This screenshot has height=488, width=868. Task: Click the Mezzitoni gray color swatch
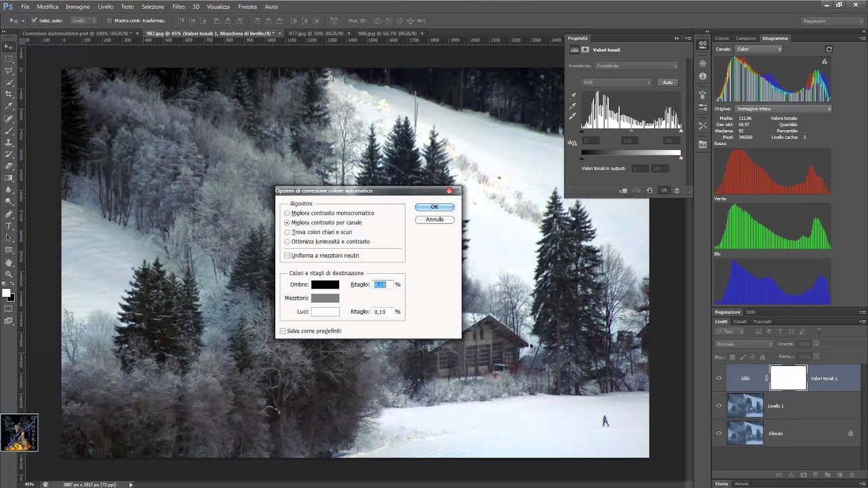(x=325, y=298)
